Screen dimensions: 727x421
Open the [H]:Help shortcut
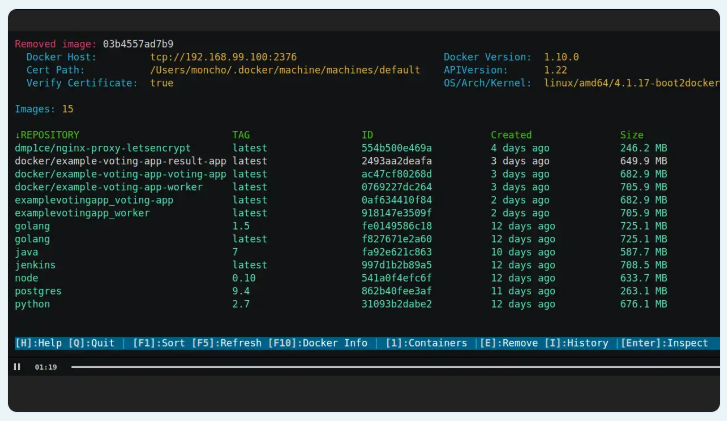tap(39, 343)
